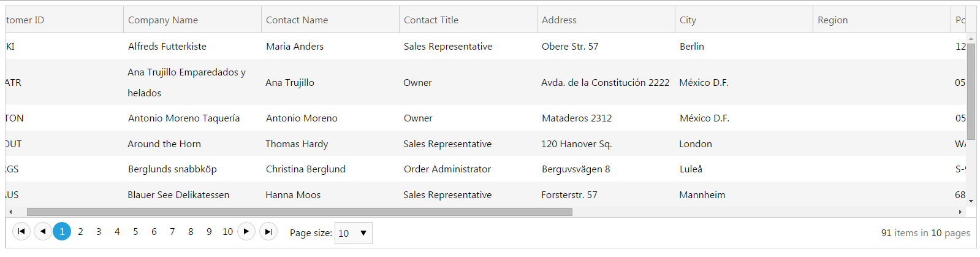
Task: Click the vertical scrollbar thumb
Action: coord(971,92)
